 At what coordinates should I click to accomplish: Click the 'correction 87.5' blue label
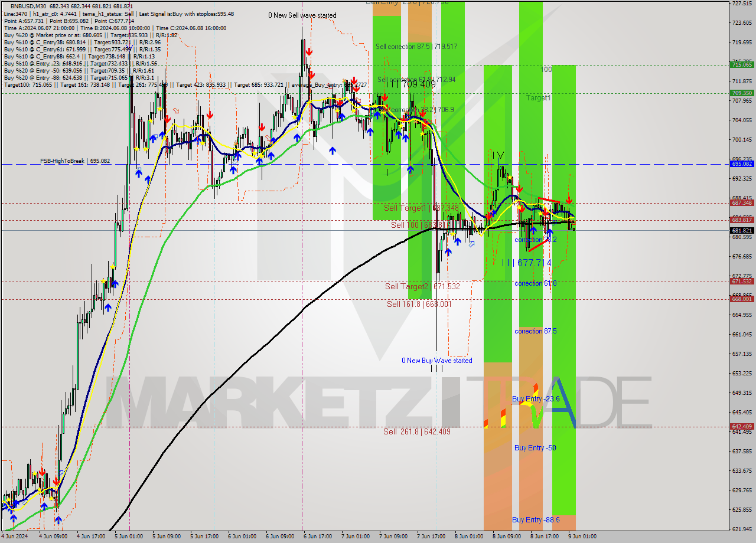click(x=536, y=331)
